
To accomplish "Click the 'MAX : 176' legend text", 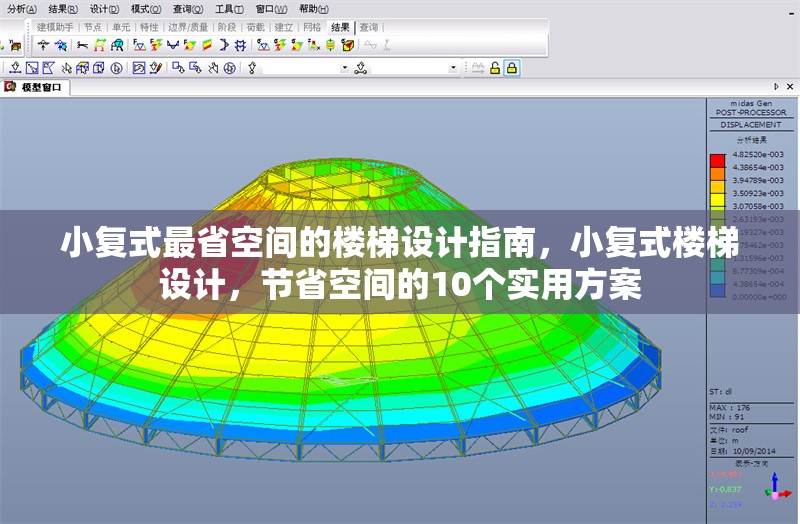I will 730,407.
